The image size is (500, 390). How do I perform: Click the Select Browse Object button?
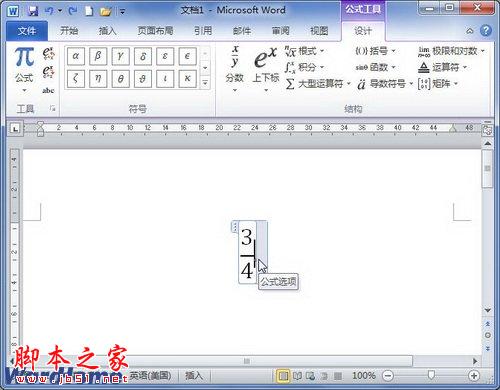coord(487,335)
